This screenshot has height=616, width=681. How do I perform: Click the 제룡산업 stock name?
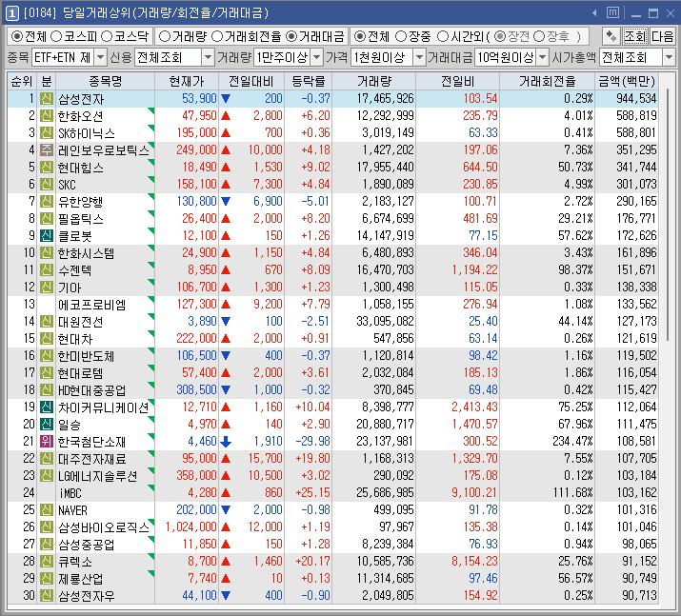(80, 579)
